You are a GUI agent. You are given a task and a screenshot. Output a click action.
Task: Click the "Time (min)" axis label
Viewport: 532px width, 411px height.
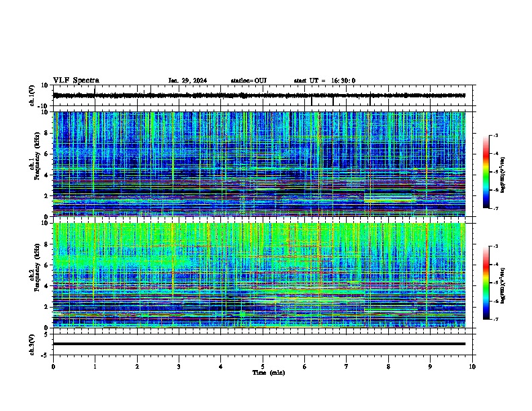click(269, 373)
